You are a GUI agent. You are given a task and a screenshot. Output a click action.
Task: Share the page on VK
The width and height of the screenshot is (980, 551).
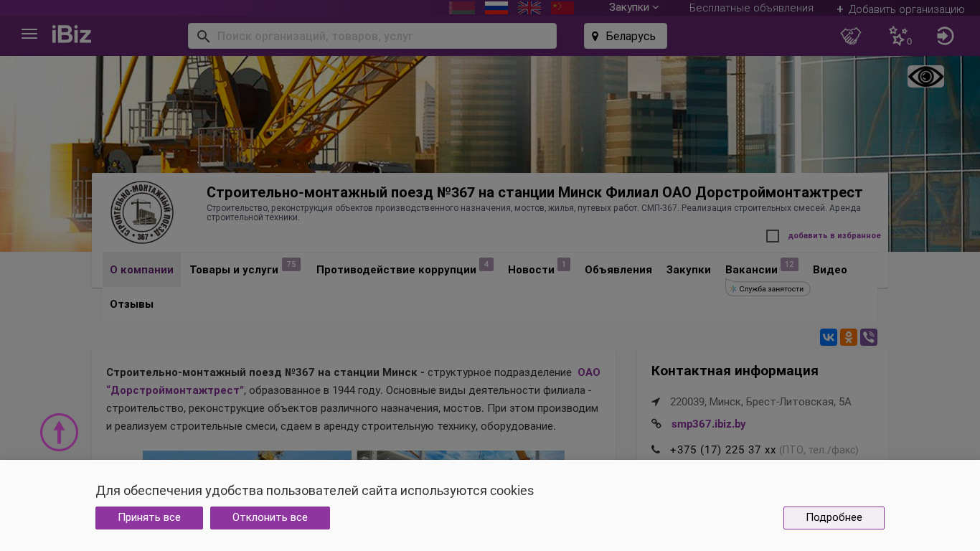[829, 337]
